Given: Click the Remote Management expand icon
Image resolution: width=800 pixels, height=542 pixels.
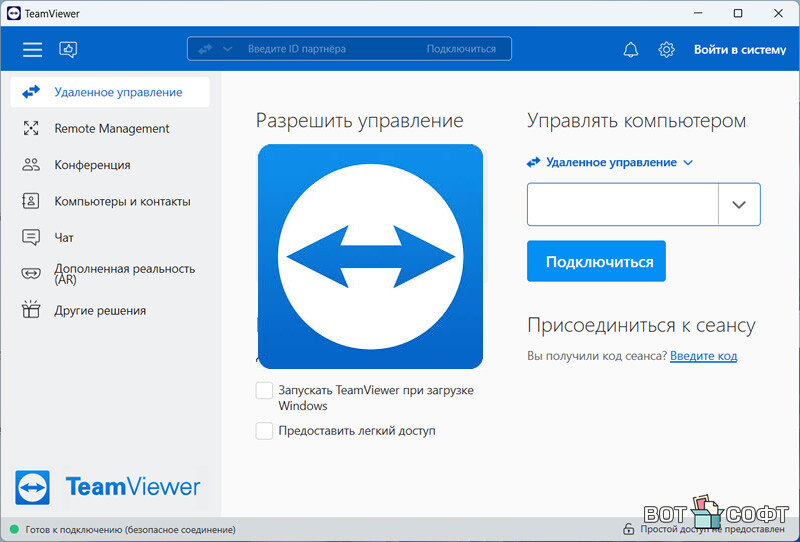Looking at the screenshot, I should (x=31, y=128).
